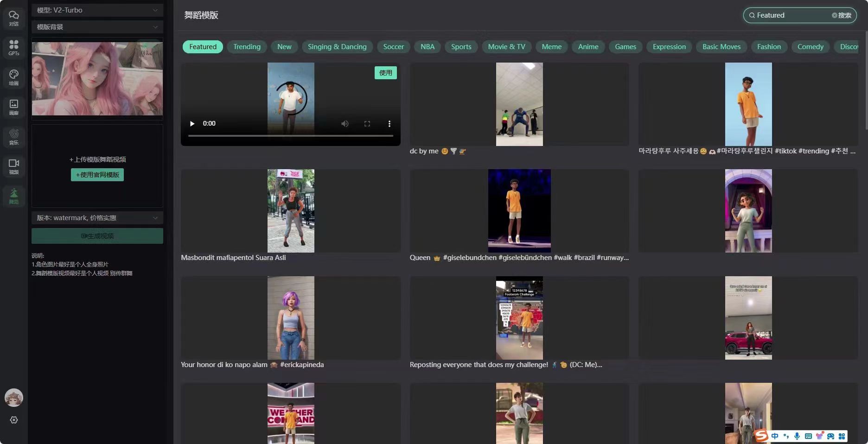Screen dimensions: 868x444
Task: Open the 版本 watermark version dropdown
Action: [97, 218]
